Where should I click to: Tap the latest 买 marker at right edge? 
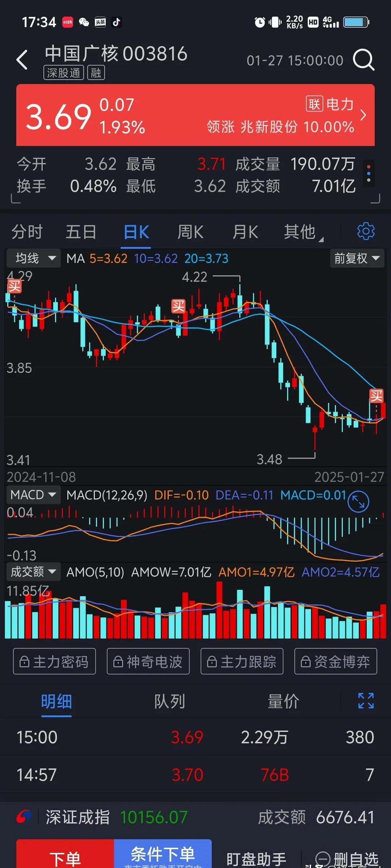[x=376, y=396]
